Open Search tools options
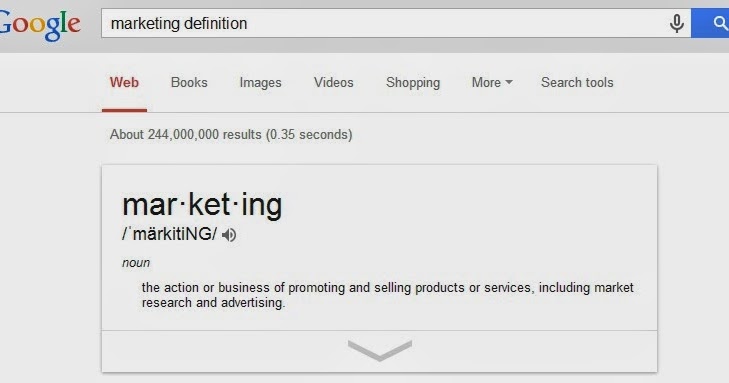Screen dimensions: 729x383 pyautogui.click(x=577, y=82)
